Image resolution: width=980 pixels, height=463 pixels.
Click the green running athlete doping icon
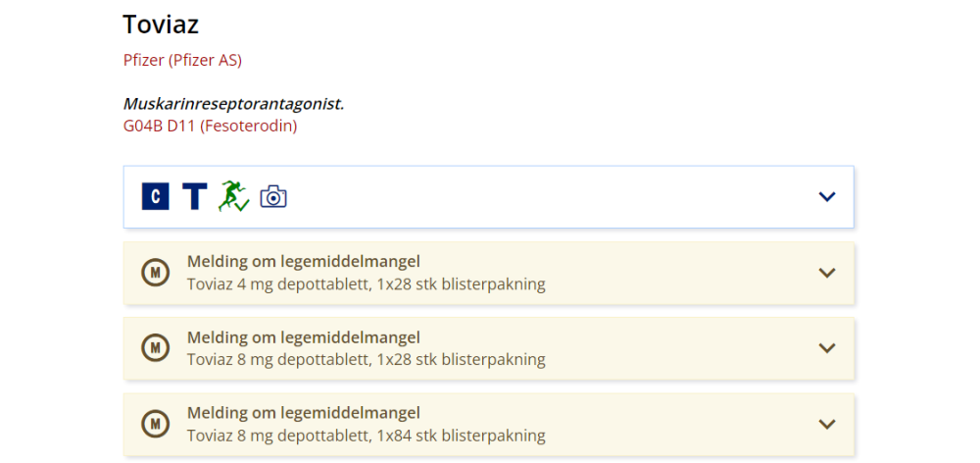[x=233, y=196]
